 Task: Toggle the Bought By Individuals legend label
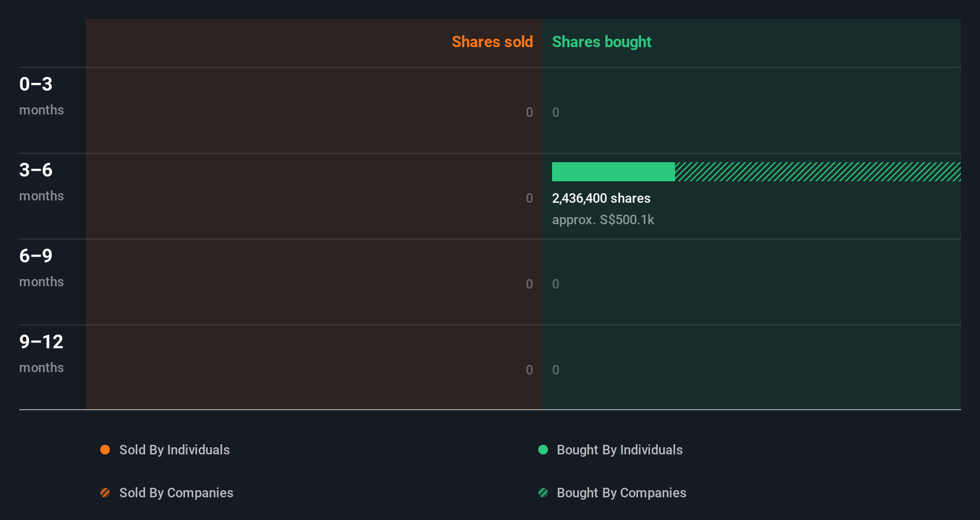(620, 450)
